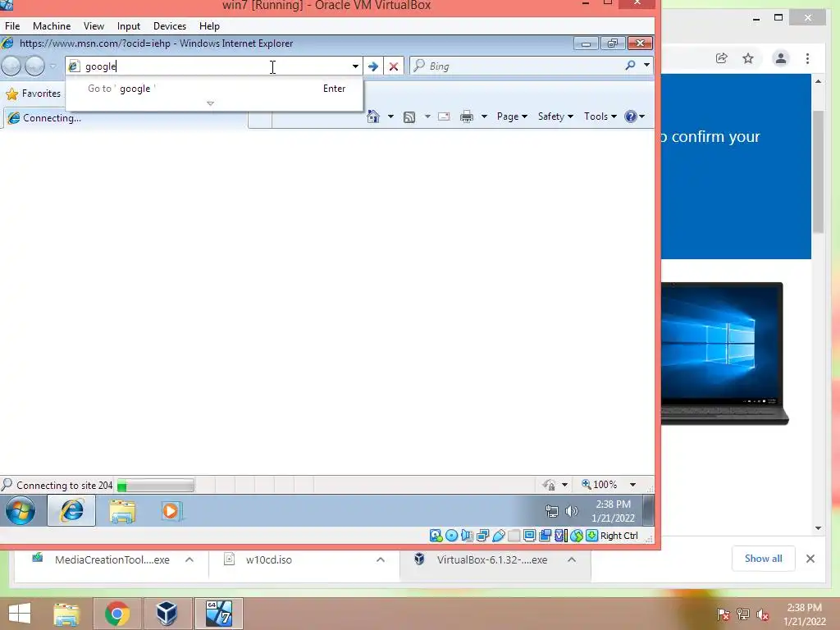Click VirtualBox optical disc status icon

tap(452, 536)
